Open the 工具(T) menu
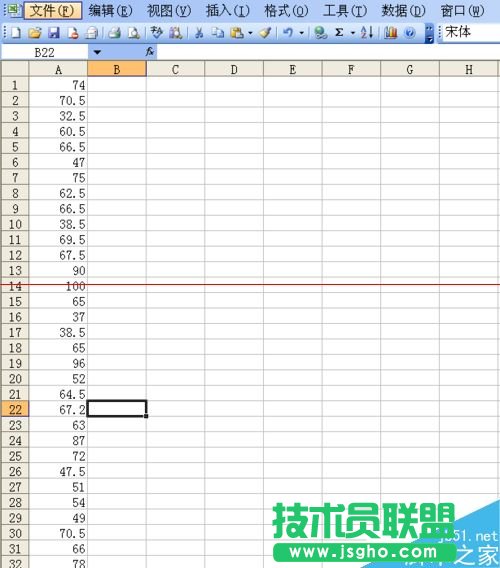This screenshot has width=500, height=568. point(345,11)
